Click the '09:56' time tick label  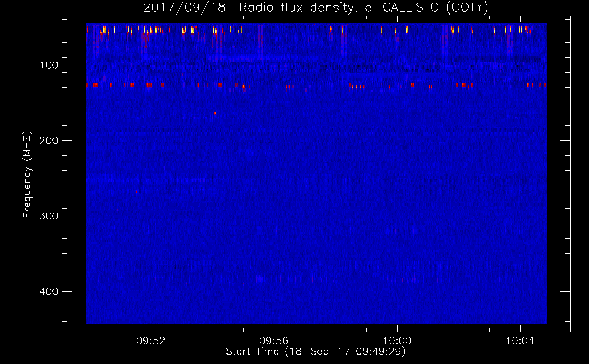pyautogui.click(x=274, y=341)
